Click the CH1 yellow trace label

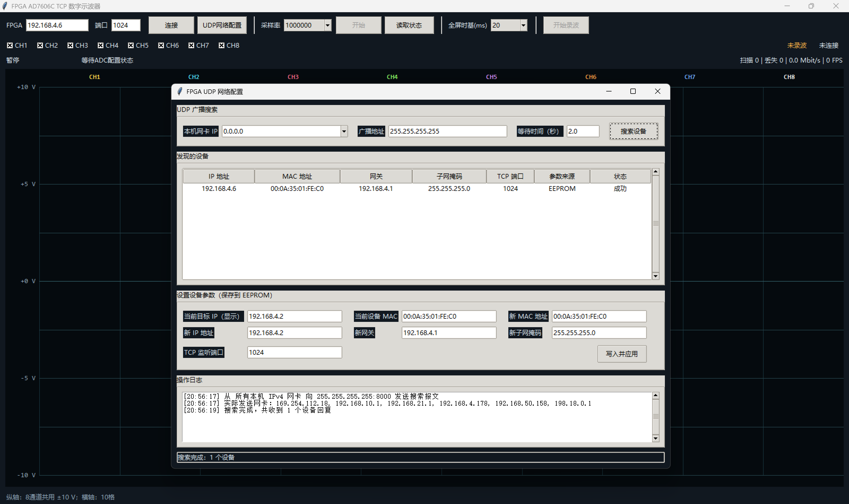coord(94,77)
